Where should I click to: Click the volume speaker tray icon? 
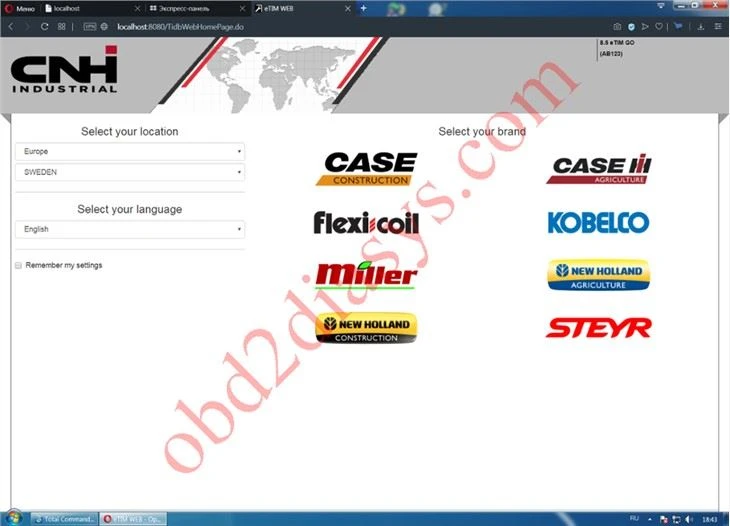[689, 519]
